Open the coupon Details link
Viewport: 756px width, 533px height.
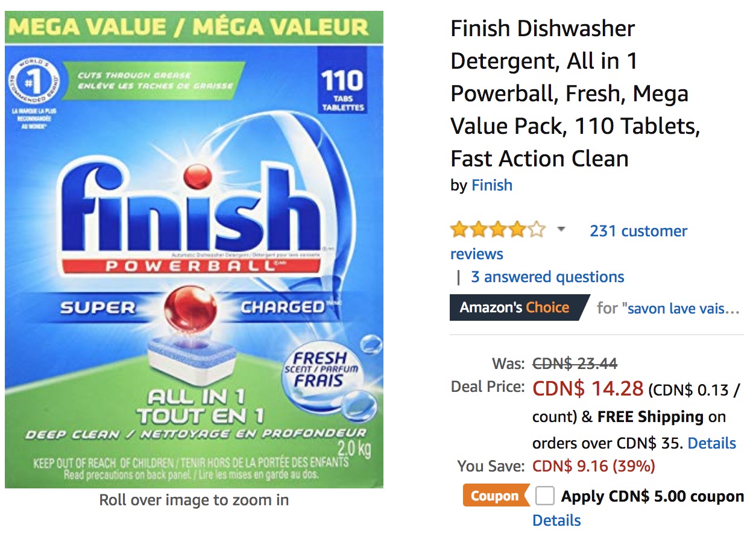556,520
